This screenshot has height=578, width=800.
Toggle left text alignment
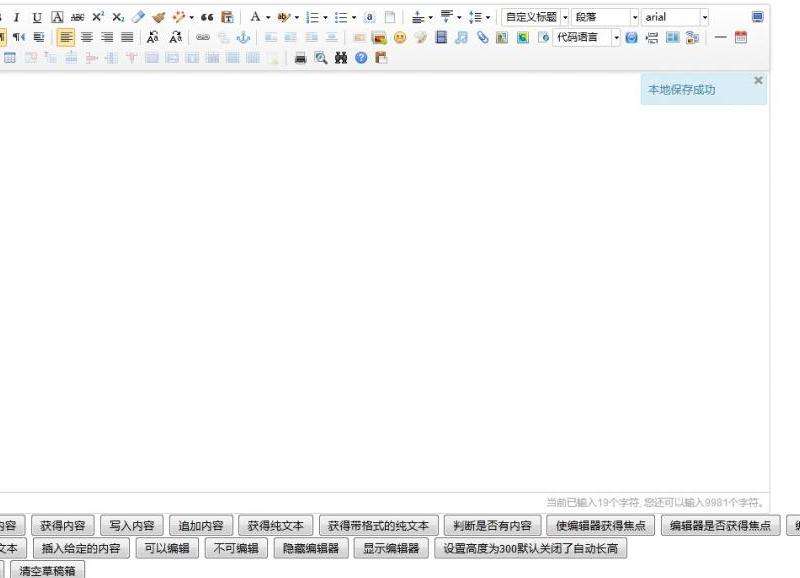click(66, 37)
